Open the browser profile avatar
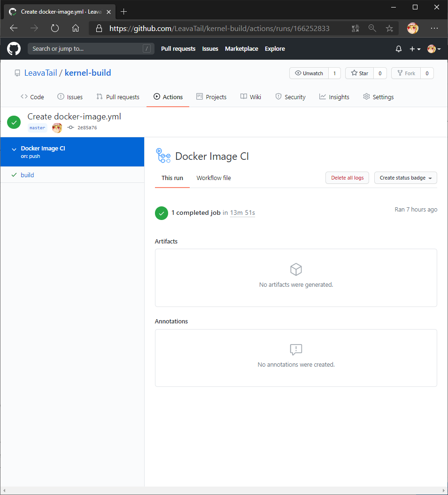448x495 pixels. click(413, 28)
